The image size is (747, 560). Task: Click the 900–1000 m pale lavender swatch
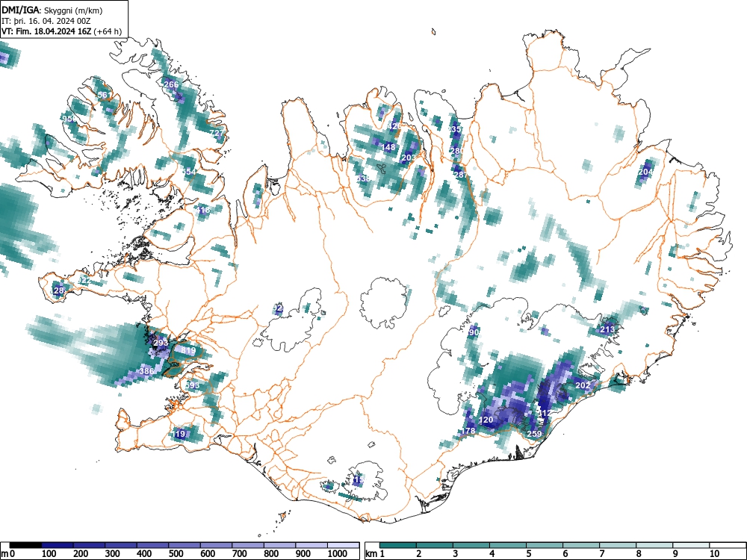coord(311,545)
